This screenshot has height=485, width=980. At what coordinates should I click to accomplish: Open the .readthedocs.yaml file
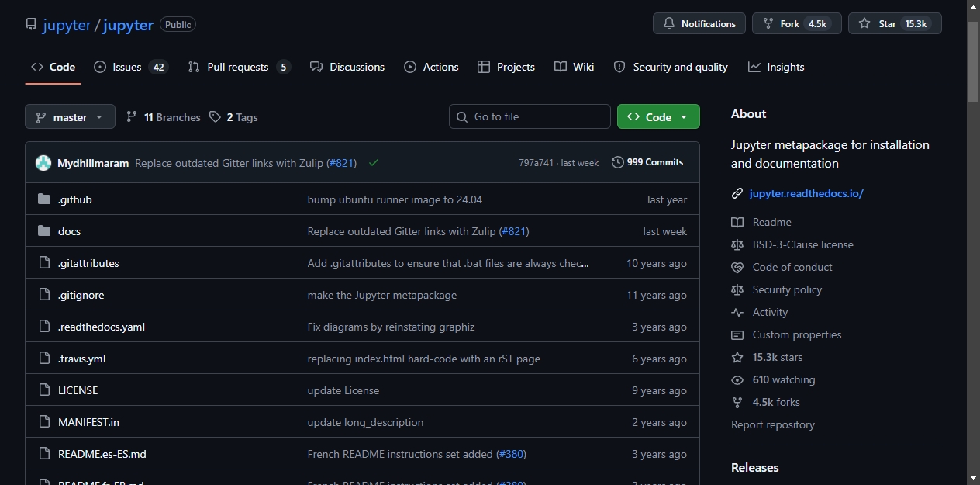[102, 327]
